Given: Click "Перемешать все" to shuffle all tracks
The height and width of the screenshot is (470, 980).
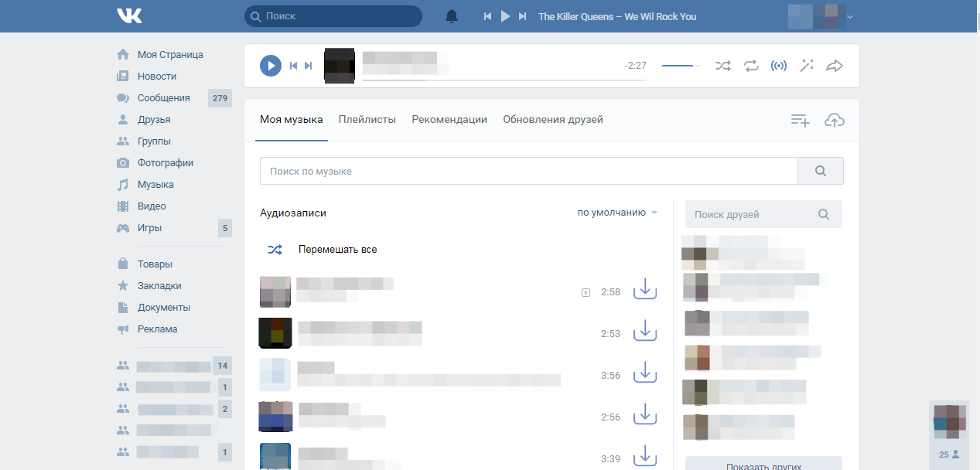Looking at the screenshot, I should (x=338, y=249).
